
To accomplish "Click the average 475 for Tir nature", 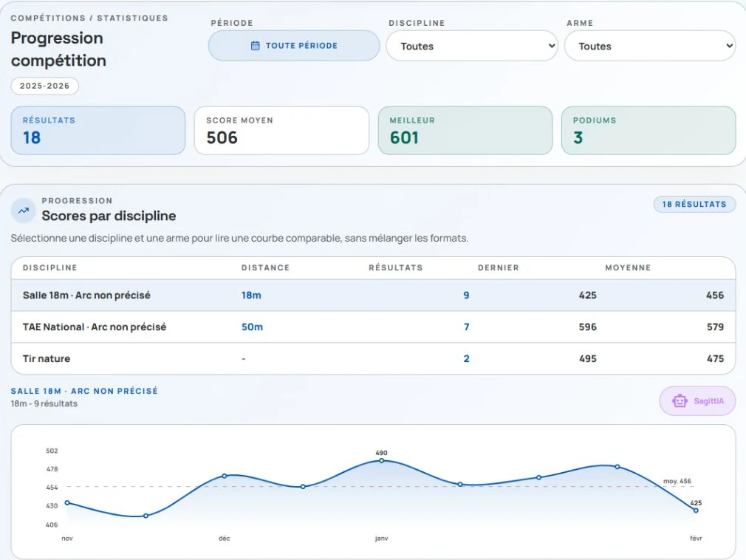I will click(x=715, y=358).
